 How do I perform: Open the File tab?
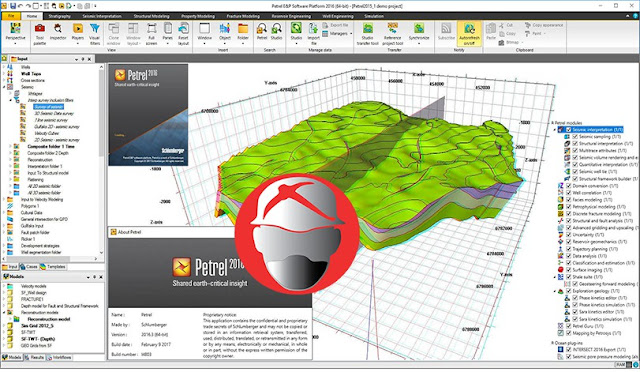click(x=11, y=16)
